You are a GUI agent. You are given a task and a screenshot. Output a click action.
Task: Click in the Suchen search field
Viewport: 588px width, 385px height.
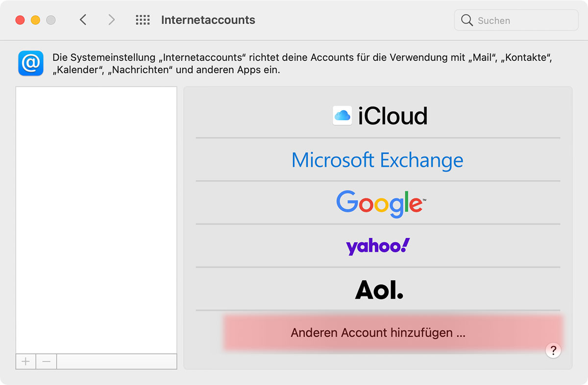click(x=516, y=20)
